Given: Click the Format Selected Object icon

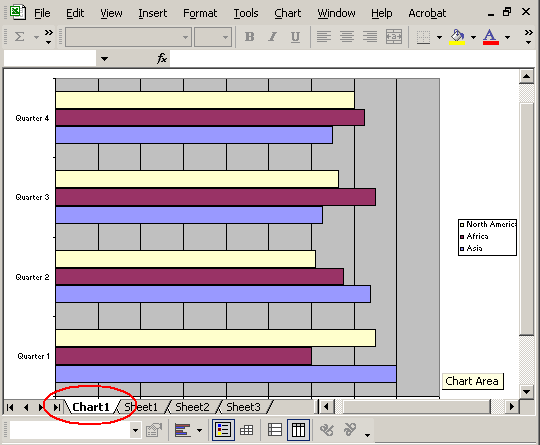Looking at the screenshot, I should coord(154,430).
